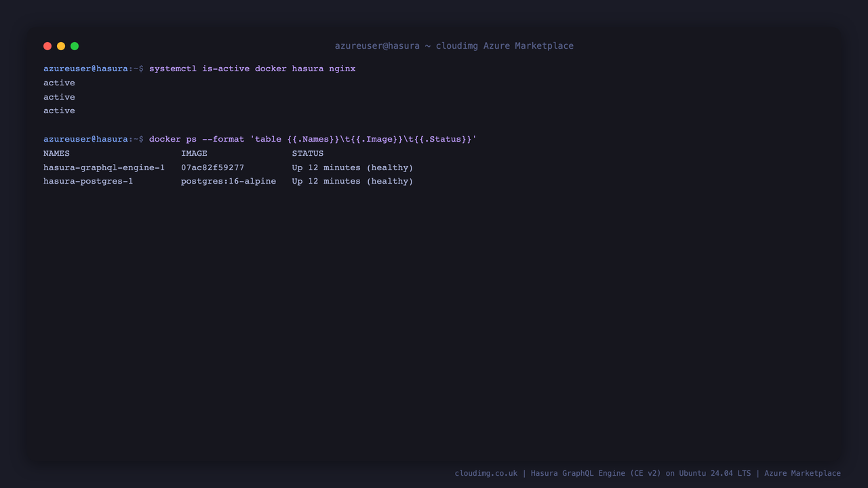Click the green maximize window dot
This screenshot has width=868, height=488.
coord(75,46)
